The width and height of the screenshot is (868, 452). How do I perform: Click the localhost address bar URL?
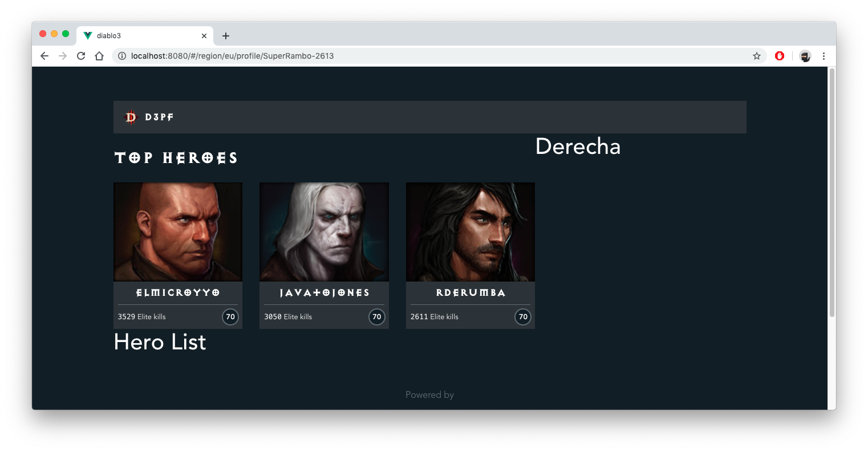[x=232, y=56]
